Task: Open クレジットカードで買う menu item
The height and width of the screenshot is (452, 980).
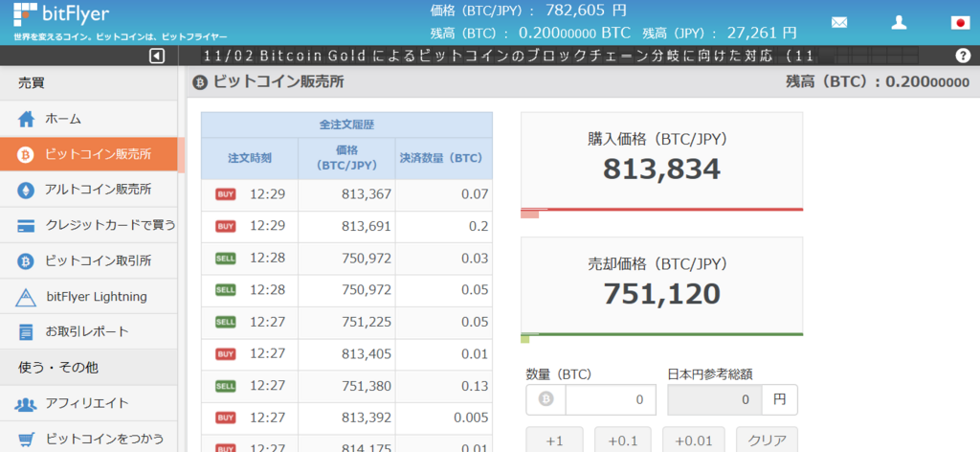Action: coord(89,226)
